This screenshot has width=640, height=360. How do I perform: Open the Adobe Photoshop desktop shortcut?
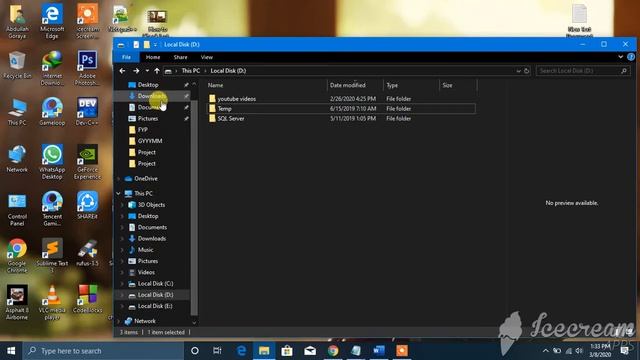pyautogui.click(x=87, y=68)
